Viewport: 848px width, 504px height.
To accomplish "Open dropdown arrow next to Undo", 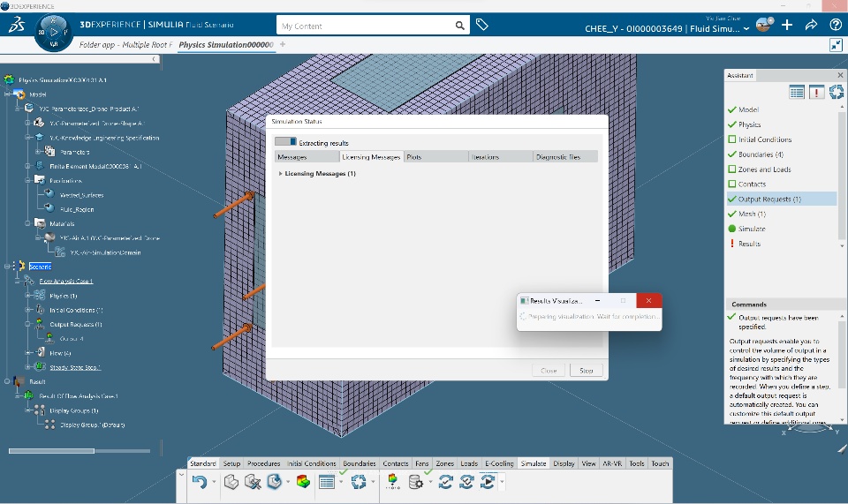I will click(214, 482).
